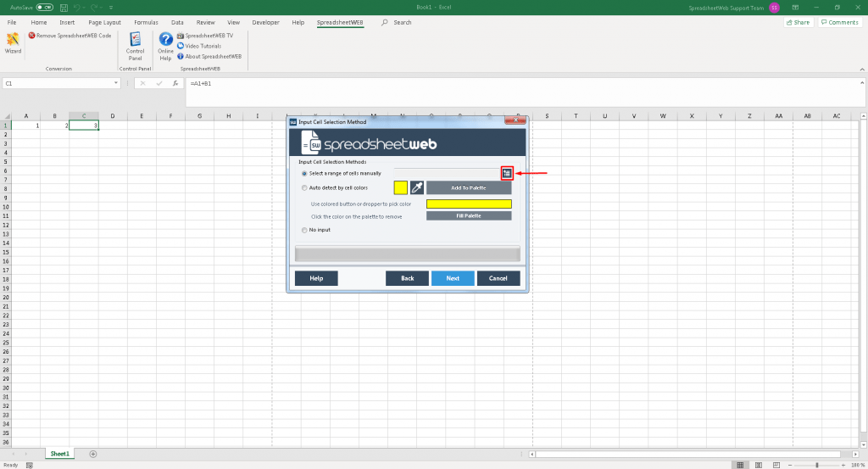Click the Back button in dialog

[408, 278]
